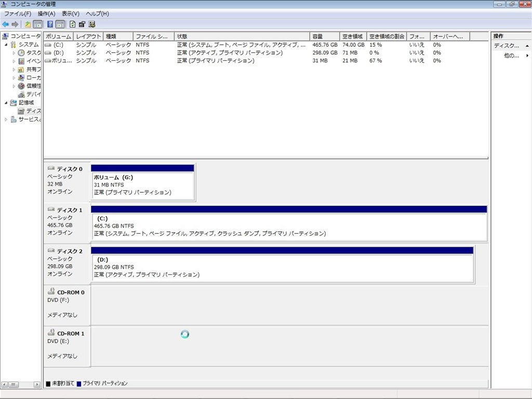Select the ボリューム (G:) partition block
Screen dimensions: 532x399
point(142,182)
